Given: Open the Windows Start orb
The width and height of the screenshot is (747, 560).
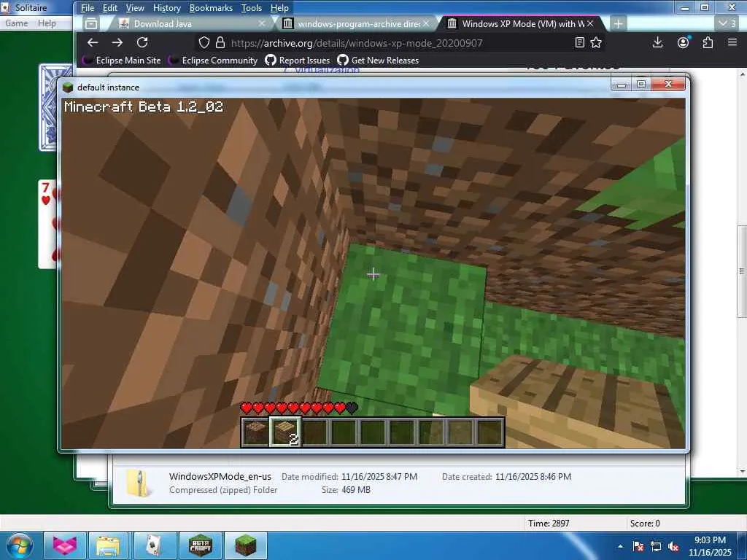Looking at the screenshot, I should coord(20,545).
